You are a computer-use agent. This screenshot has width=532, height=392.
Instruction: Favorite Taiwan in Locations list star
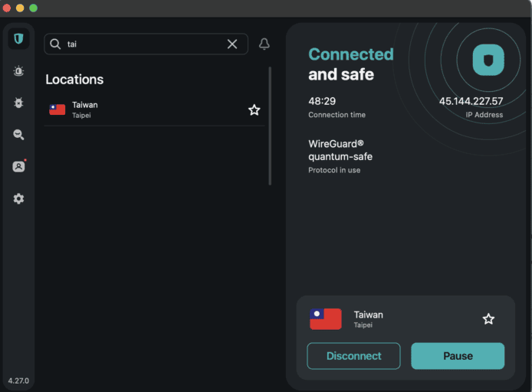click(255, 110)
